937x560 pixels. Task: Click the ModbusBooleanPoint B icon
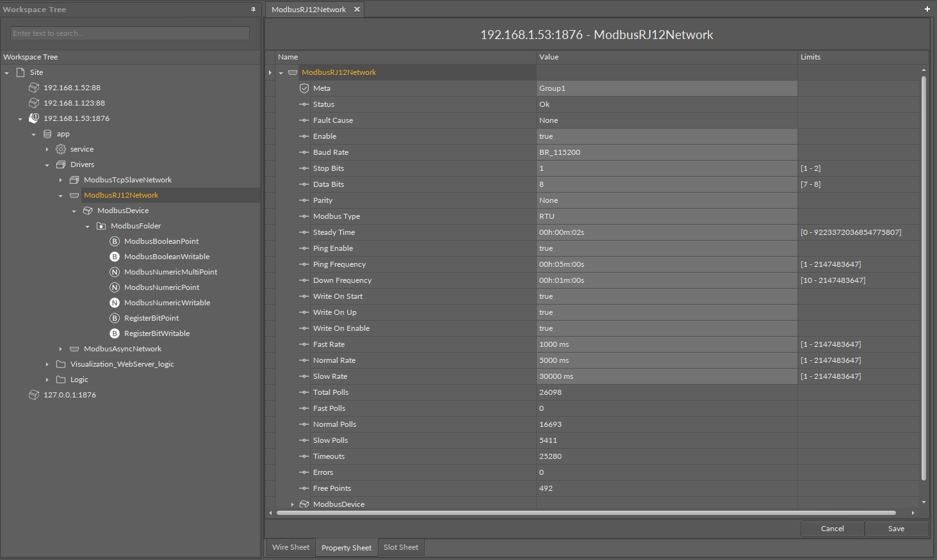tap(115, 241)
